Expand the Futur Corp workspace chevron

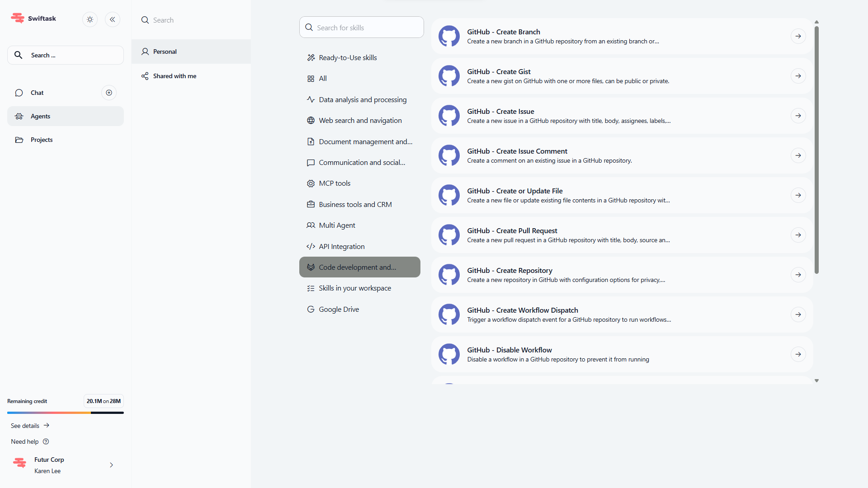click(x=111, y=465)
